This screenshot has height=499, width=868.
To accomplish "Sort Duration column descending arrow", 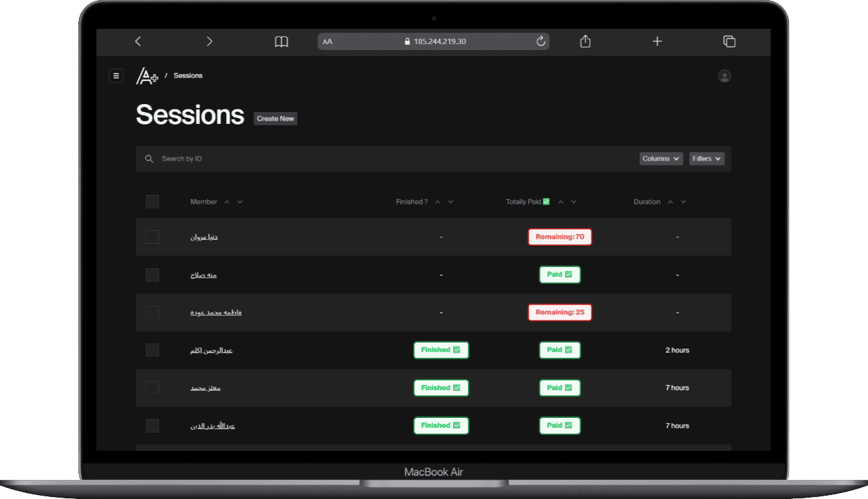I will tap(683, 202).
